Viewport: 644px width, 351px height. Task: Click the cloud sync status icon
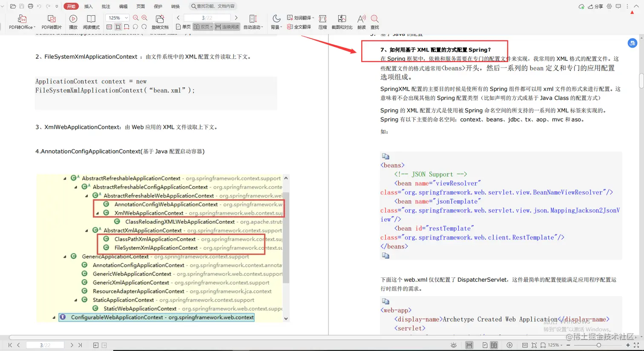(581, 6)
